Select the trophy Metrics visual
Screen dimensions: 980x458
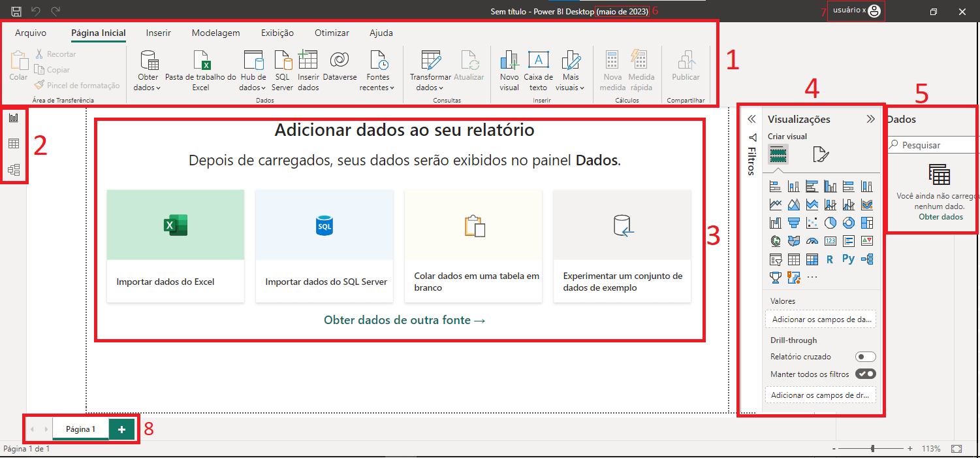coord(776,278)
